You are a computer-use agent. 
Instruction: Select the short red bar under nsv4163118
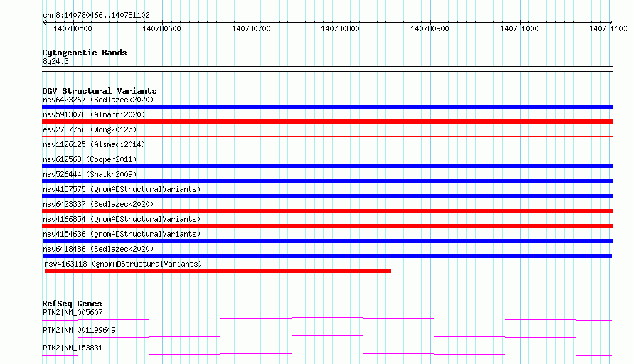tap(218, 271)
